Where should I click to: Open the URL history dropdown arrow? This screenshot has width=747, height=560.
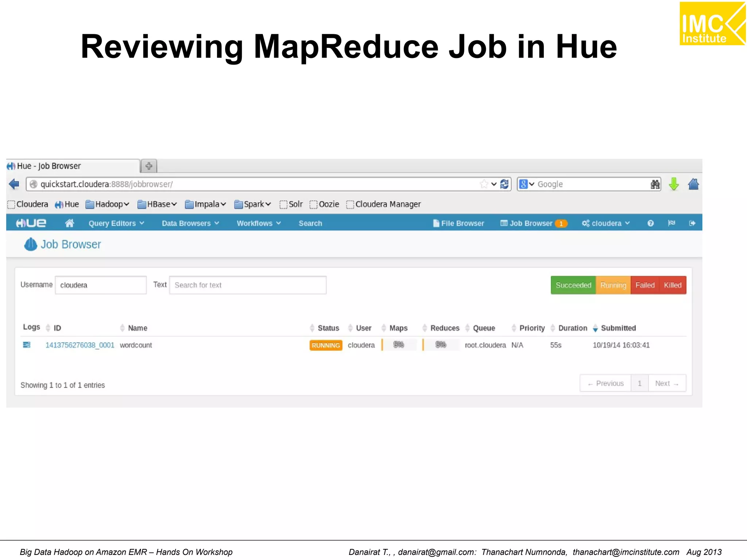[494, 184]
